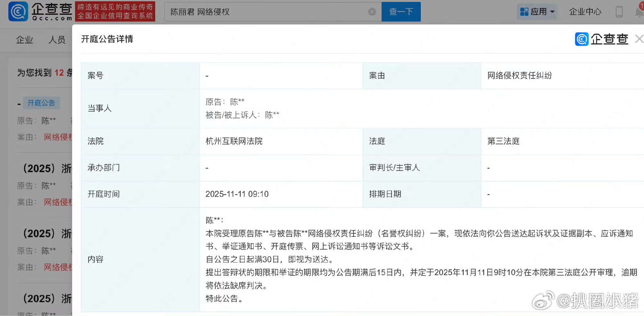Click the defendant line 被告/被上诉人：陈**

[x=242, y=115]
